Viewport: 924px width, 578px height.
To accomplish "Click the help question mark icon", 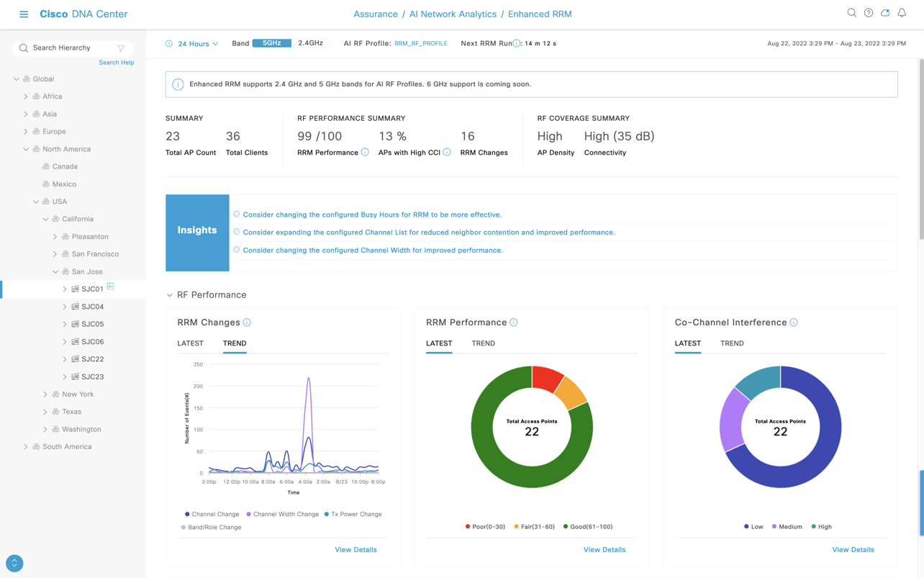I will [x=868, y=12].
